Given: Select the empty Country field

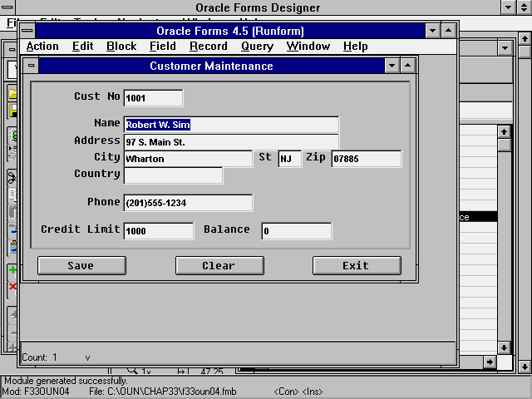Looking at the screenshot, I should 173,175.
